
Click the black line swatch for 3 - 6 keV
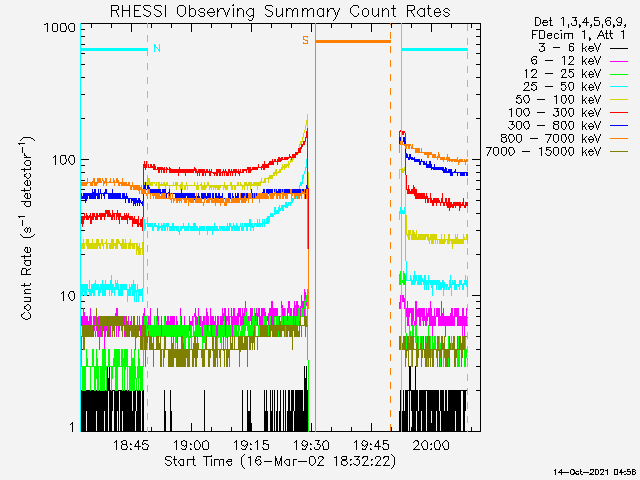tap(619, 48)
